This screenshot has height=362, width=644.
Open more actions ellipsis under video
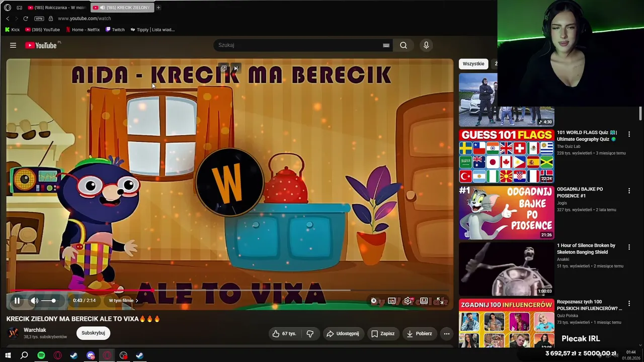tap(446, 333)
